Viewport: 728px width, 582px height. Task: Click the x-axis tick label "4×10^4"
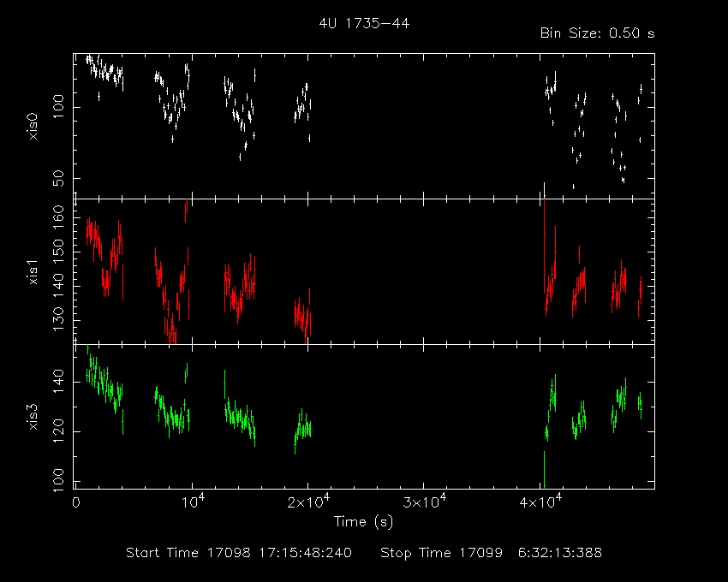click(x=540, y=502)
